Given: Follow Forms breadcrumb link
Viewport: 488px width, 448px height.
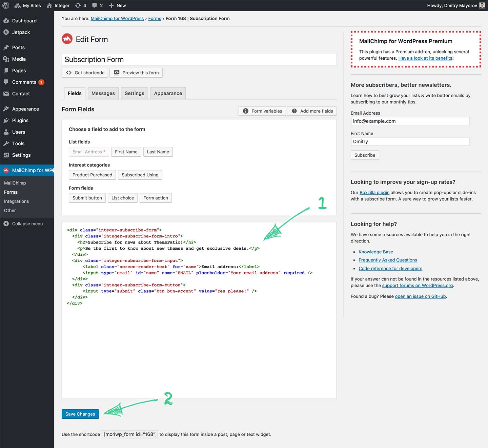Looking at the screenshot, I should point(155,18).
